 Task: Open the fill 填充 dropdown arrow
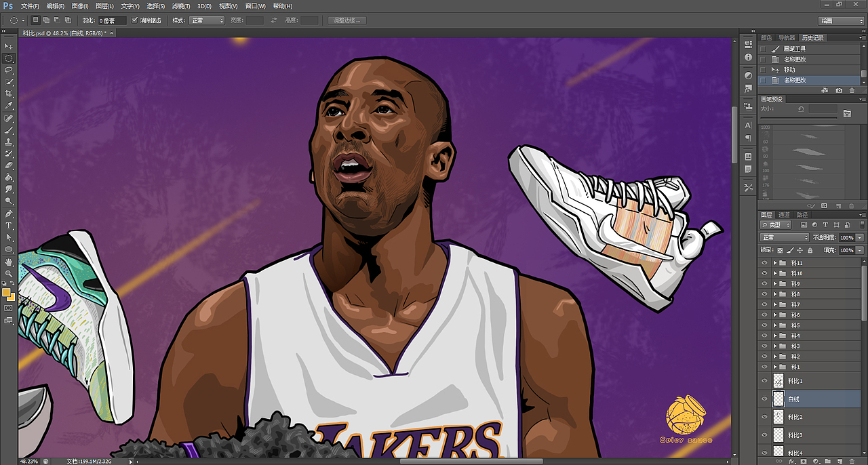pos(861,250)
